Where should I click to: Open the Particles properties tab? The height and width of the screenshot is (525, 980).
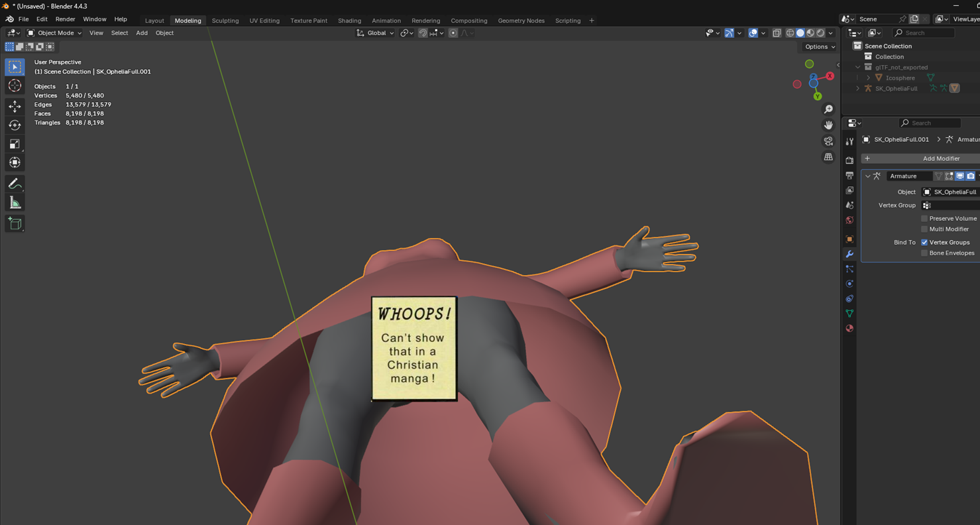click(849, 268)
